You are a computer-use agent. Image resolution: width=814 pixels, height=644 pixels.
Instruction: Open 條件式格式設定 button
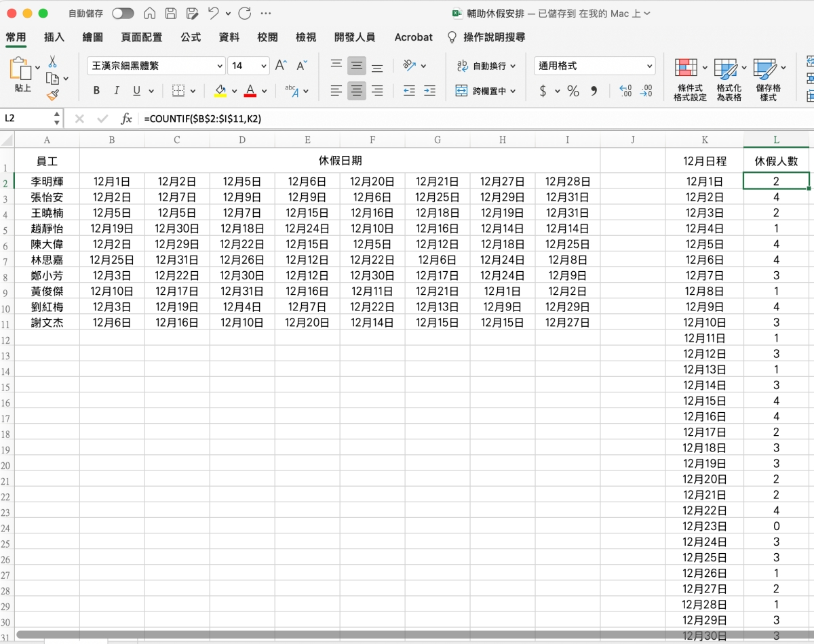tap(690, 78)
